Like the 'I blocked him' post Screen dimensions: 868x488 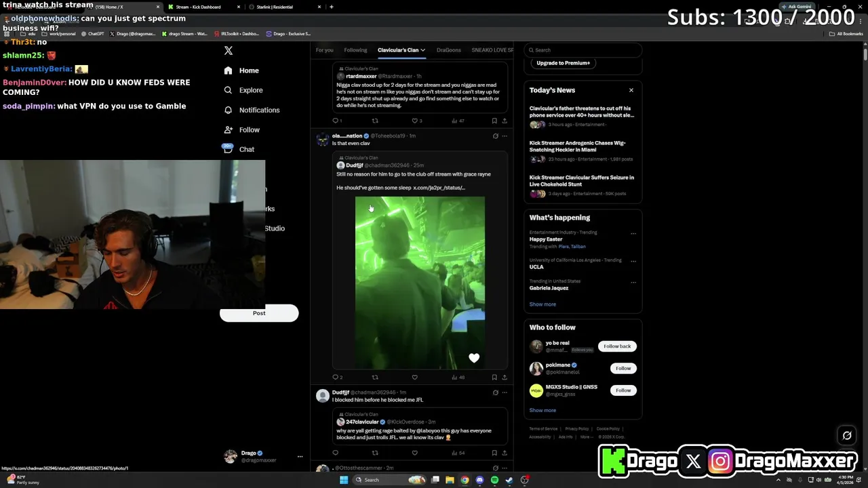pos(415,453)
